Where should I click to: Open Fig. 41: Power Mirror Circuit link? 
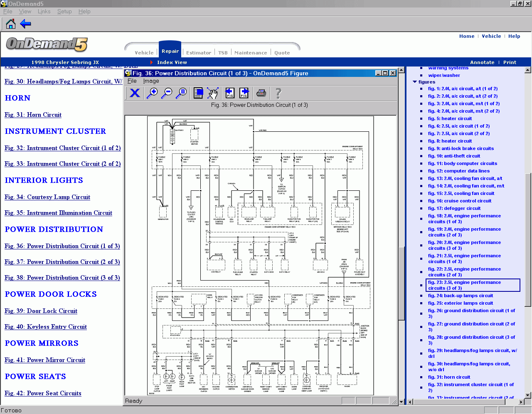45,360
